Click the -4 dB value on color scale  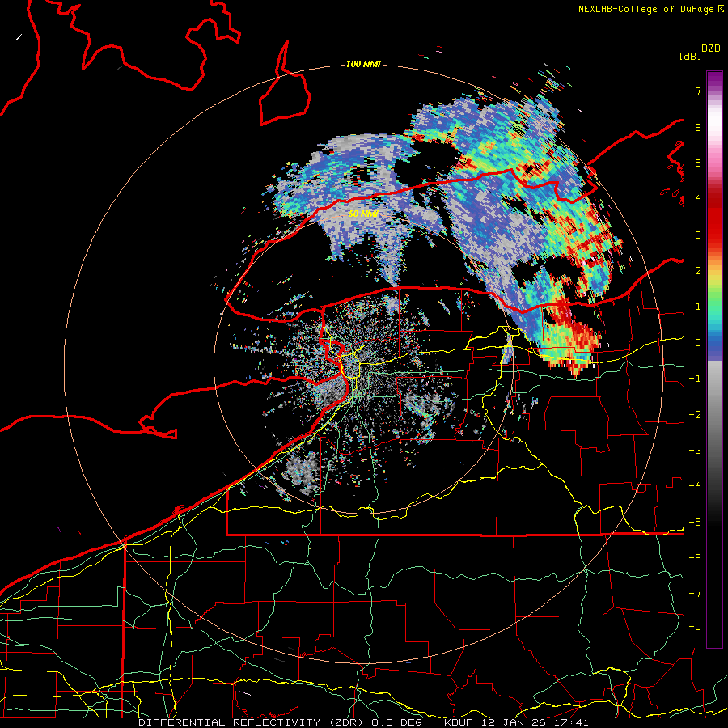pyautogui.click(x=695, y=486)
